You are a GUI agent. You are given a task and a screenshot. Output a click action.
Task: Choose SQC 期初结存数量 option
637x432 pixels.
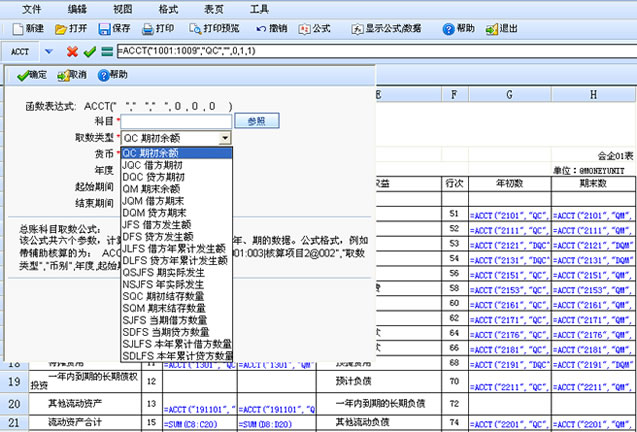pyautogui.click(x=177, y=296)
